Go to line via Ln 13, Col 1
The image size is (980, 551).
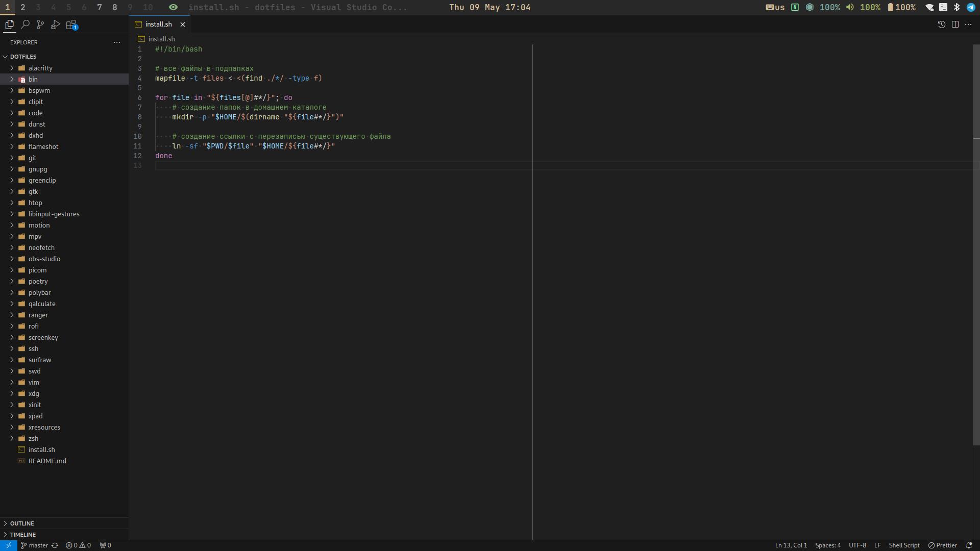[791, 545]
